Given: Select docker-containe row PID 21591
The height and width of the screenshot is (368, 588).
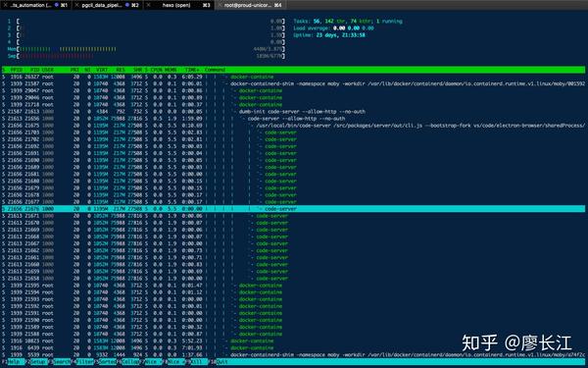Looking at the screenshot, I should (293, 313).
